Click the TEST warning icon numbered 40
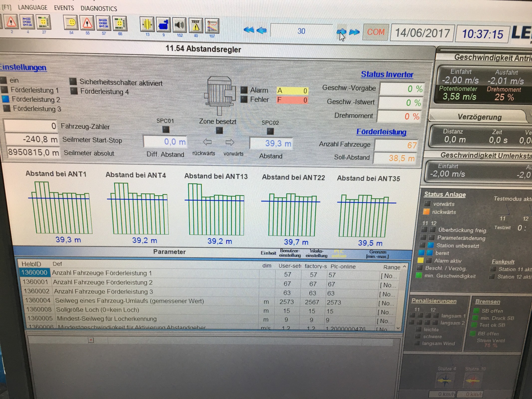The height and width of the screenshot is (399, 532). click(196, 25)
